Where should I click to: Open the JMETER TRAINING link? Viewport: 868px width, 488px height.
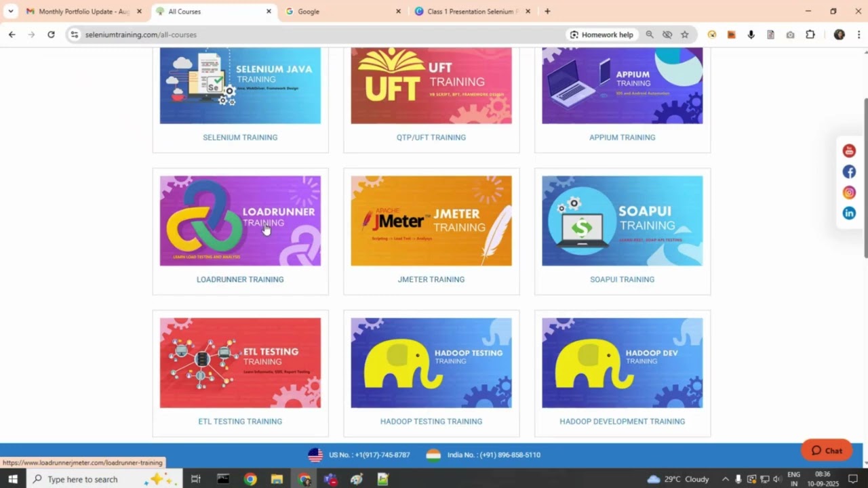tap(431, 279)
